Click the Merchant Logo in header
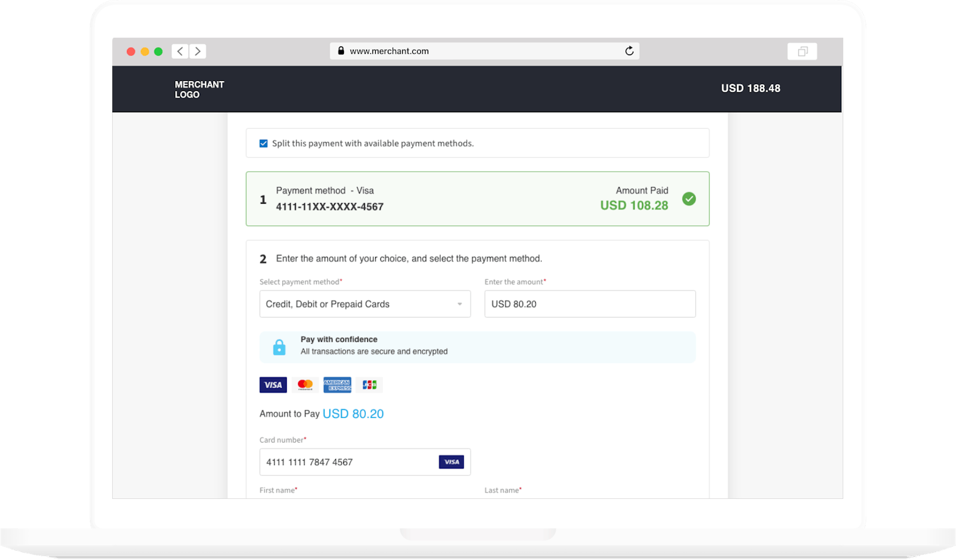956x560 pixels. point(199,89)
